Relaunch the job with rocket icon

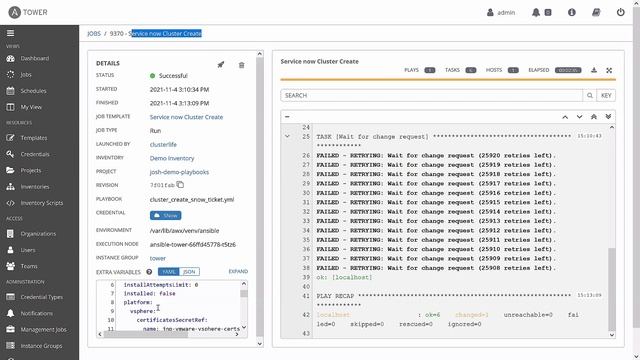point(221,64)
